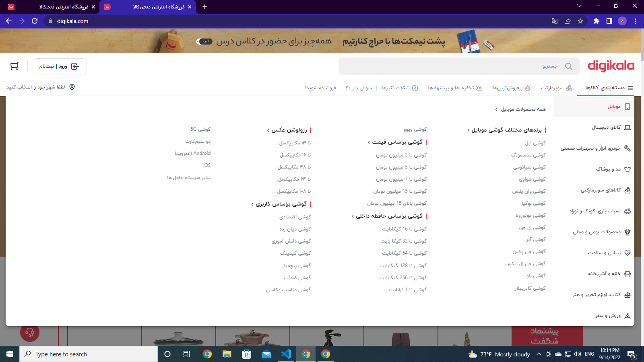Viewport: 644px width, 362px height.
Task: Open گوشی تا 128 گیگابایت link
Action: click(x=403, y=265)
